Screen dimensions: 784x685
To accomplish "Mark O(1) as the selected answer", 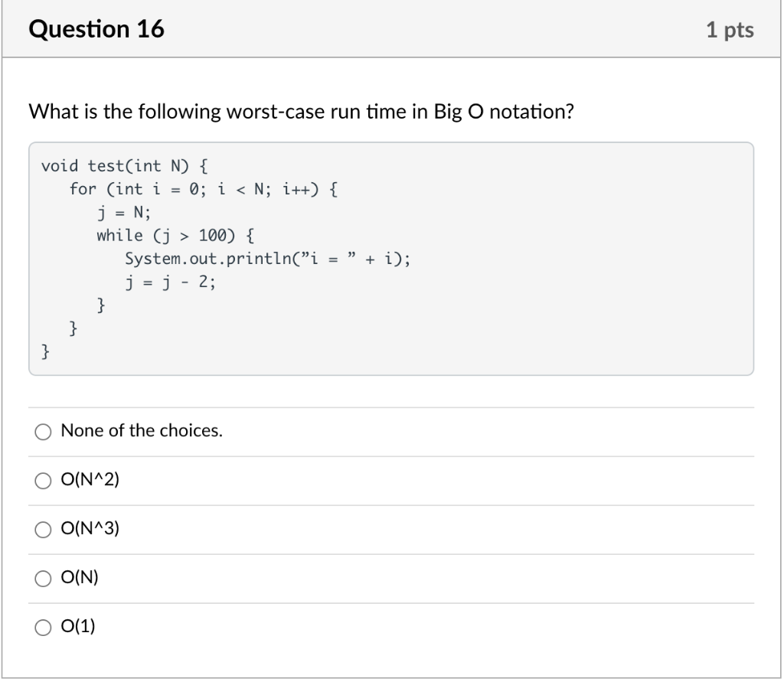I will (43, 628).
